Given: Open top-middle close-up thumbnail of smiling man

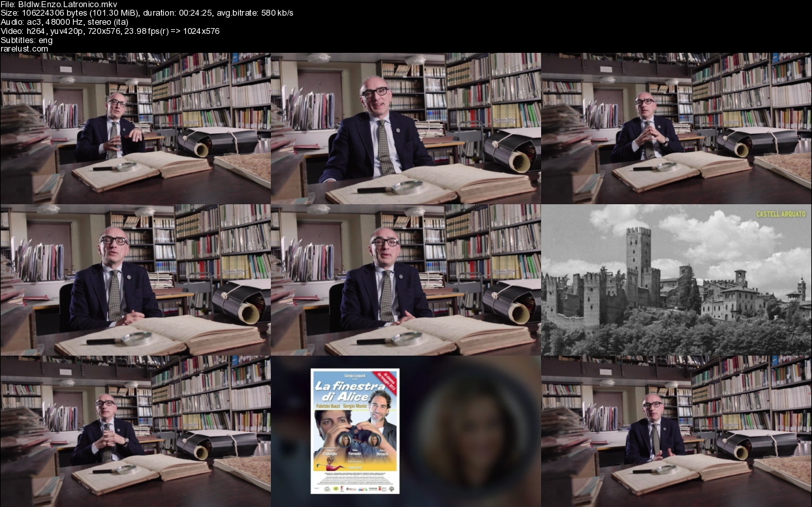Looking at the screenshot, I should tap(405, 129).
